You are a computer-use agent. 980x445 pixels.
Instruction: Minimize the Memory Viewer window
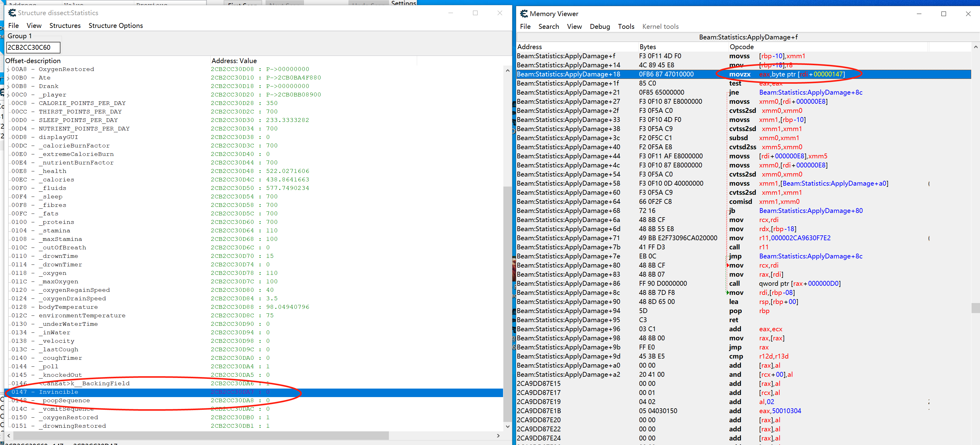click(919, 14)
